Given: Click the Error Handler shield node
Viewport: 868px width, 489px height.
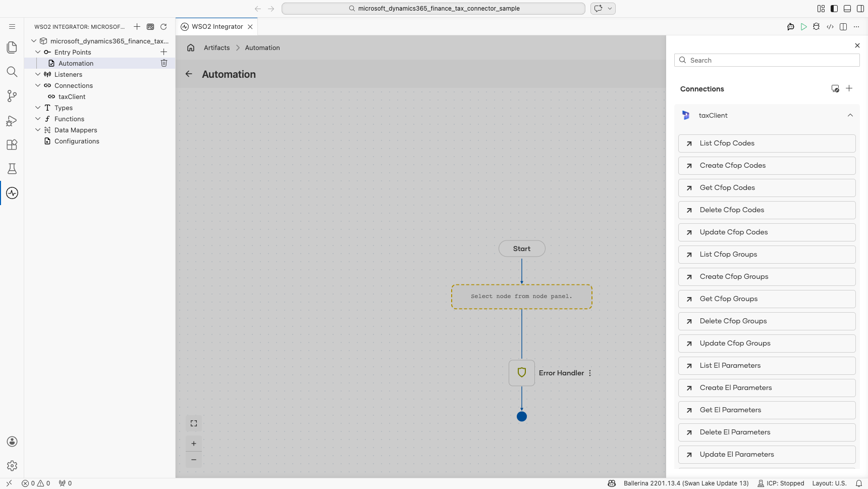Looking at the screenshot, I should click(522, 373).
